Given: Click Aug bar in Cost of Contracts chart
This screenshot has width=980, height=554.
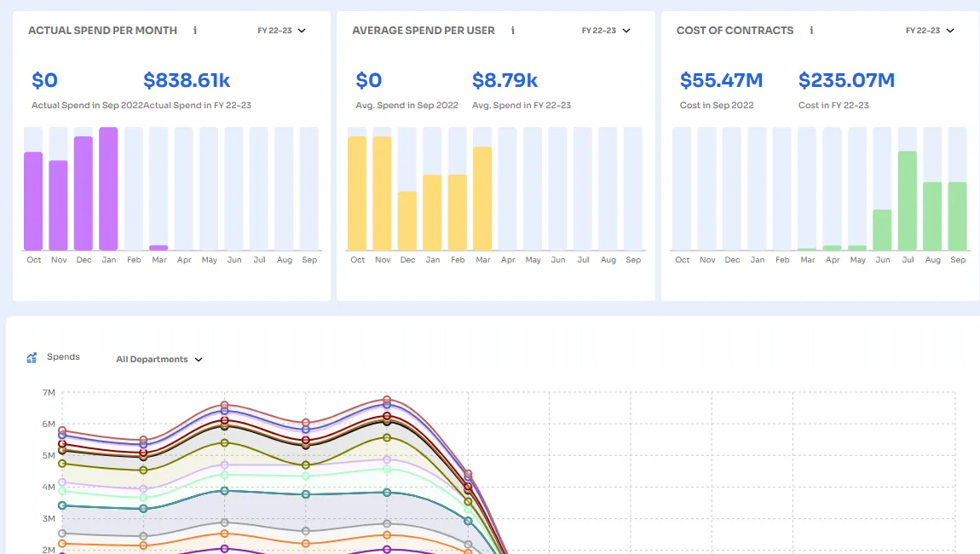Looking at the screenshot, I should point(932,216).
